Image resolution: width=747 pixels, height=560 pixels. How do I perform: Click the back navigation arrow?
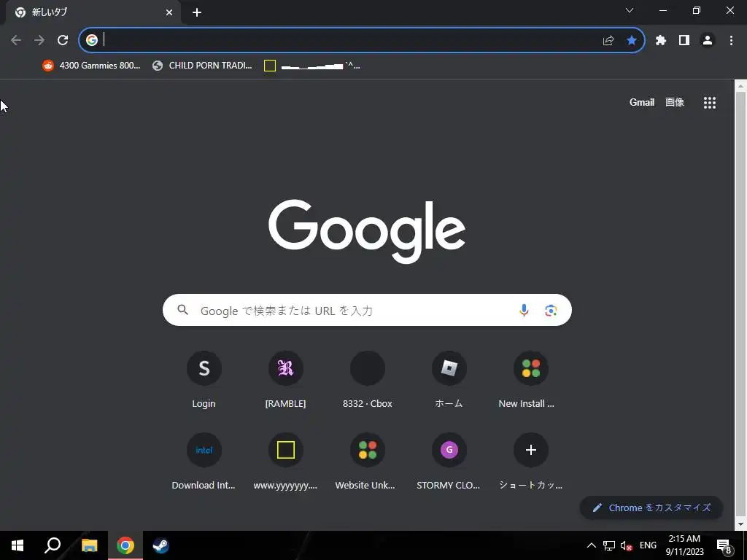[16, 41]
